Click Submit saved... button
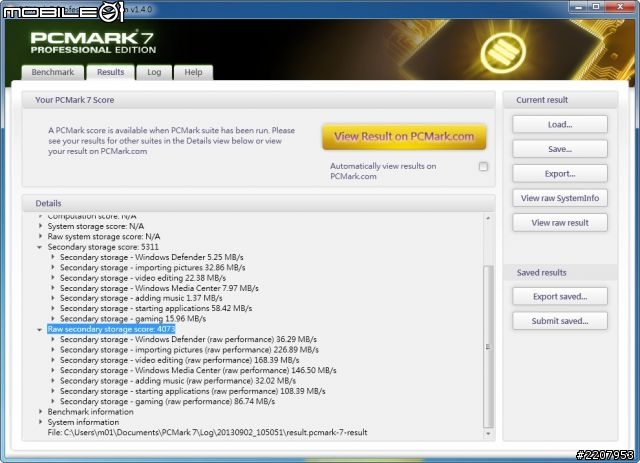Viewport: 640px width, 463px height. click(x=560, y=321)
